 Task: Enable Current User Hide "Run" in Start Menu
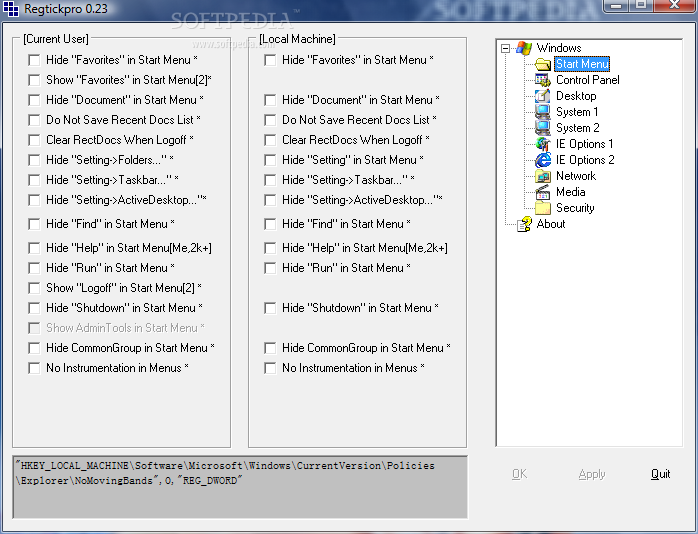[34, 268]
